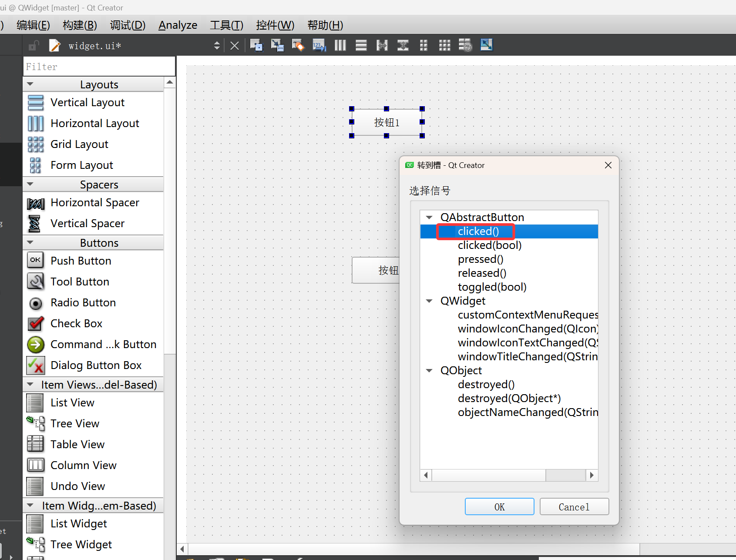The width and height of the screenshot is (736, 560).
Task: Collapse the QObject signal group
Action: (x=429, y=370)
